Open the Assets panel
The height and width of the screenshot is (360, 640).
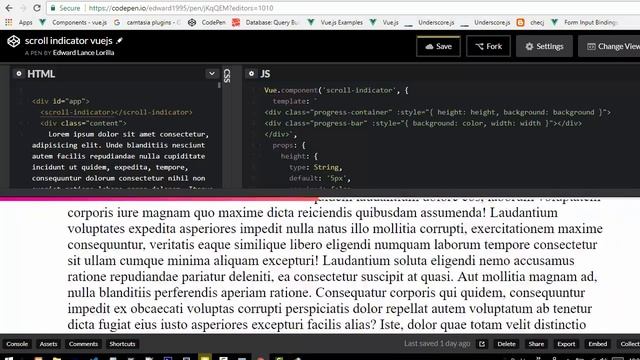(x=48, y=344)
